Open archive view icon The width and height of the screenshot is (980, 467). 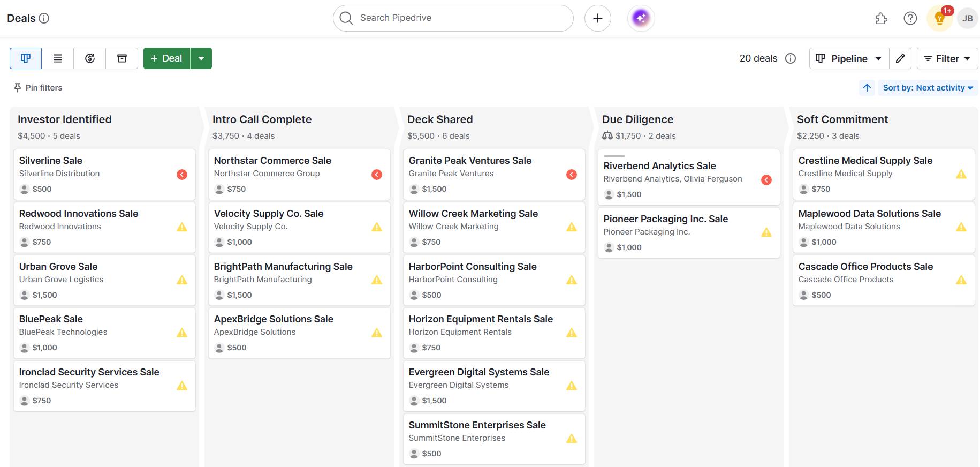pos(122,58)
